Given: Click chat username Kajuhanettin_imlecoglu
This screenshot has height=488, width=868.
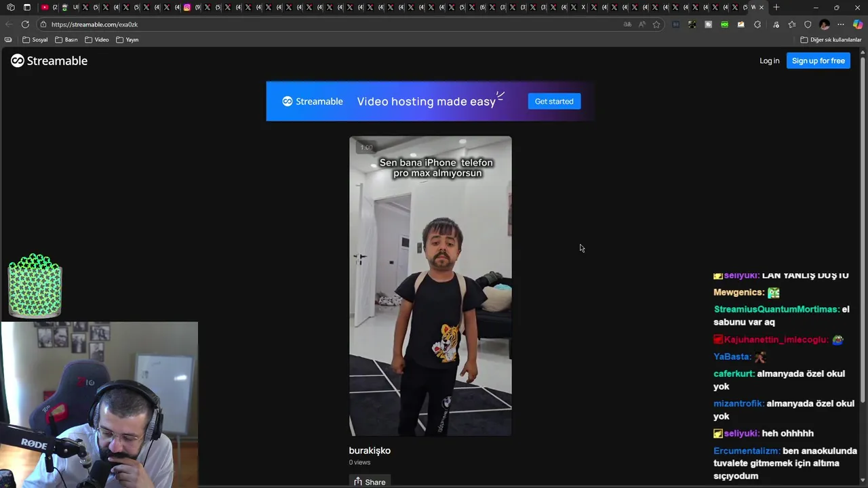Looking at the screenshot, I should pyautogui.click(x=776, y=340).
